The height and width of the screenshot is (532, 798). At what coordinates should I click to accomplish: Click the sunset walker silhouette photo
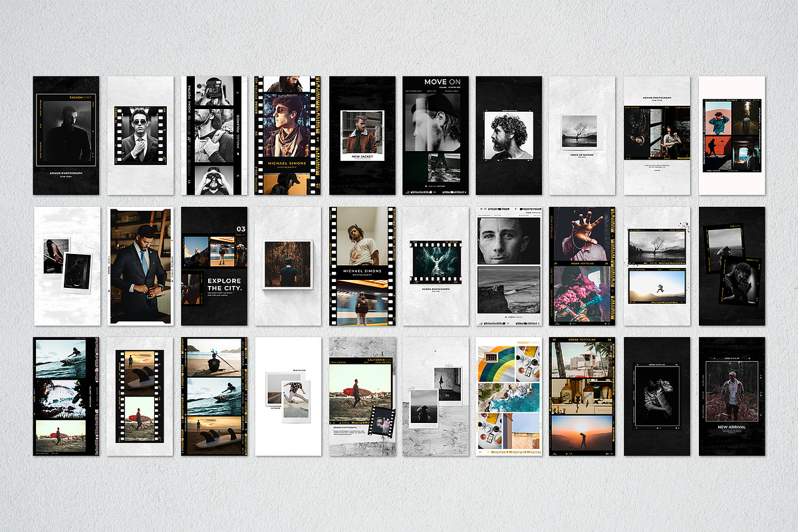(583, 432)
